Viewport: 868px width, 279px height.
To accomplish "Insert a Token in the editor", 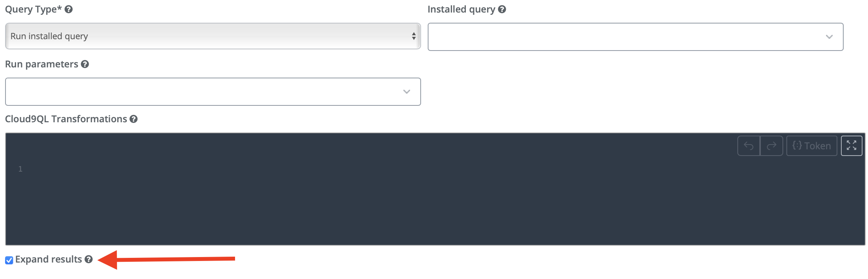I will [811, 146].
